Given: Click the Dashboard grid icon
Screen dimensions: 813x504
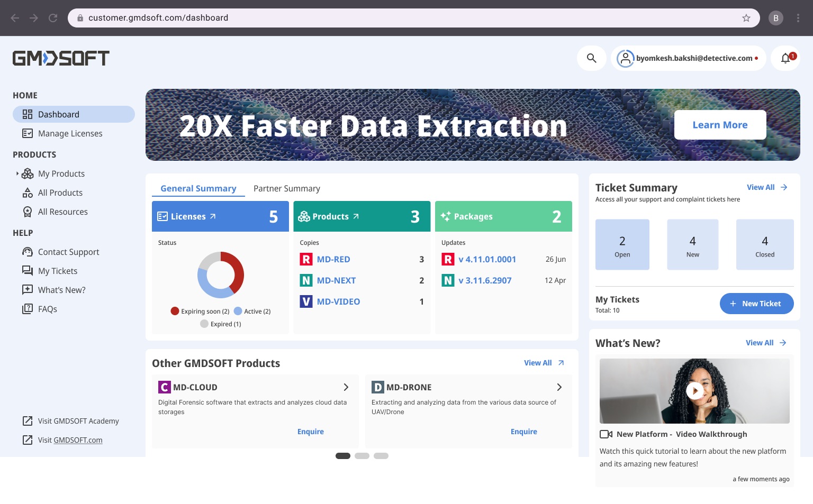Looking at the screenshot, I should 28,114.
